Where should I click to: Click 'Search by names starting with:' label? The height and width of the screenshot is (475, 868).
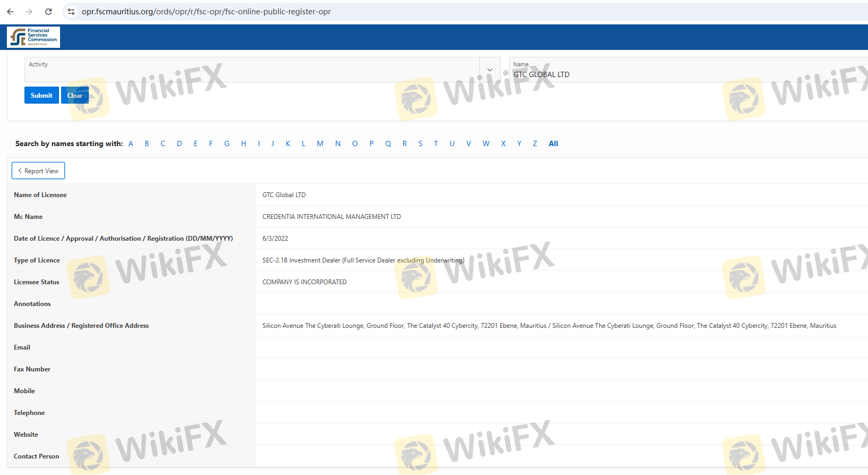coord(69,143)
